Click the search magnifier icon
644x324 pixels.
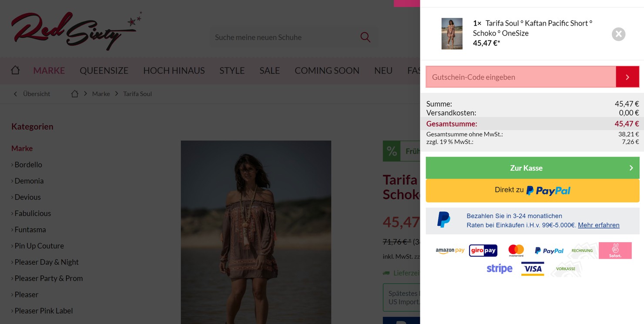366,37
